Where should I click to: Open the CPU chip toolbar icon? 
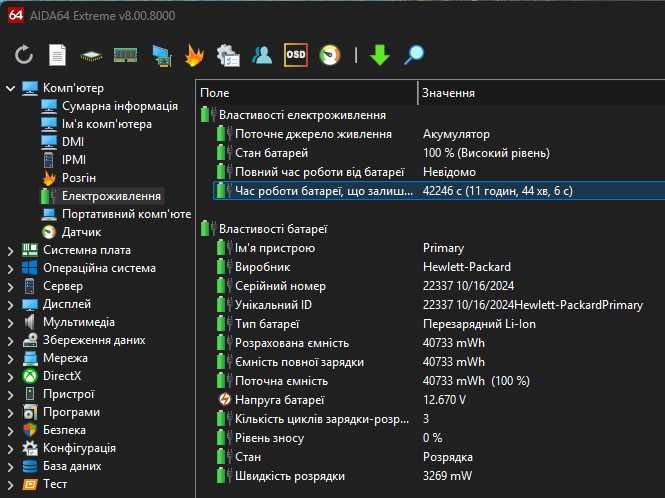point(91,56)
